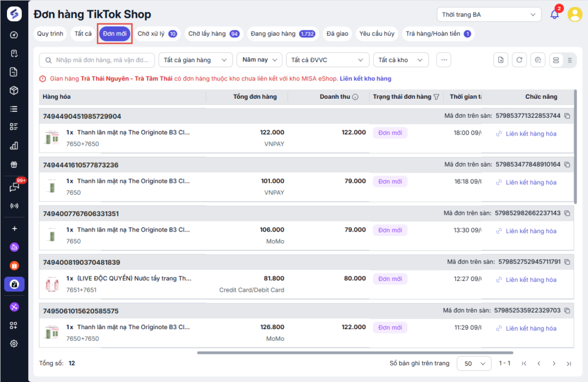Open the sidebar chat messages icon
The image size is (588, 382).
point(14,187)
